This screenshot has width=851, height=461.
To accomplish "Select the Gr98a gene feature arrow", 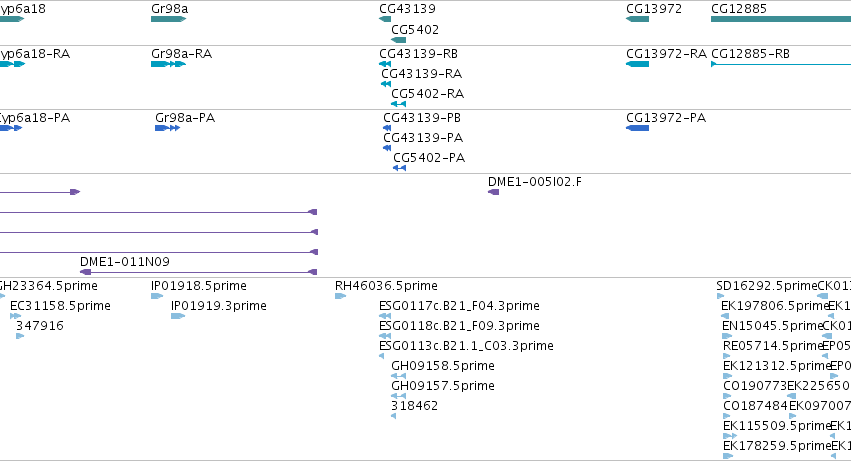I will point(169,19).
